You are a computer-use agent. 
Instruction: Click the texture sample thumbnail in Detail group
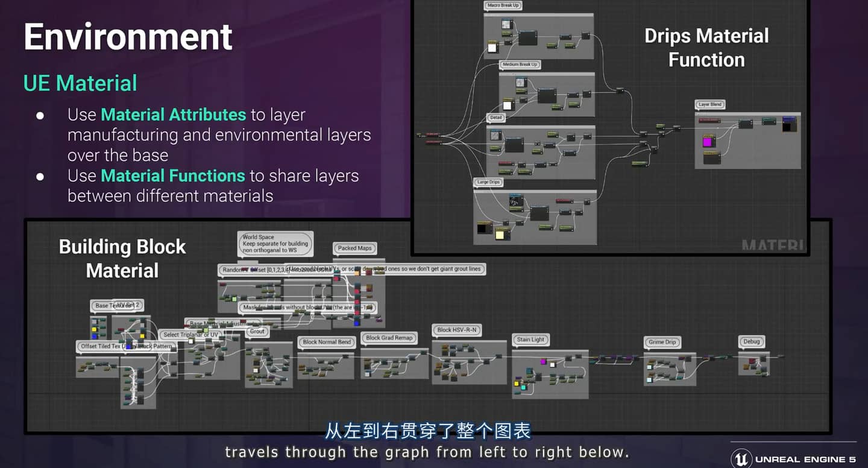(495, 136)
